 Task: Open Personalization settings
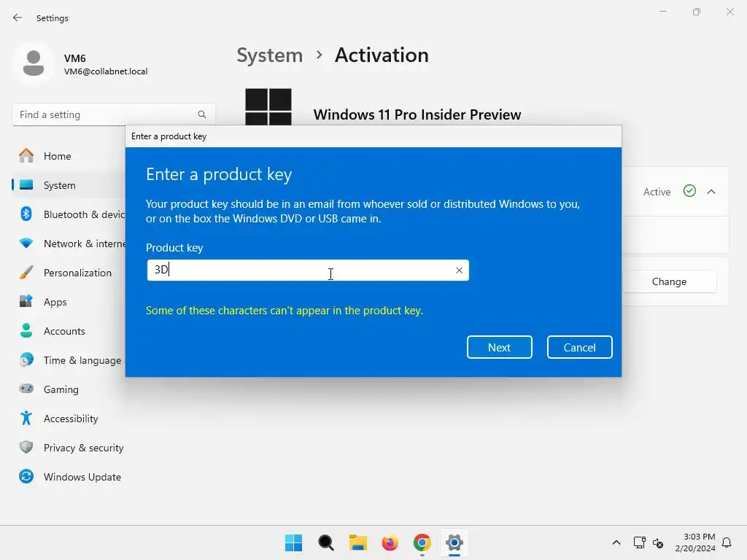(x=66, y=273)
